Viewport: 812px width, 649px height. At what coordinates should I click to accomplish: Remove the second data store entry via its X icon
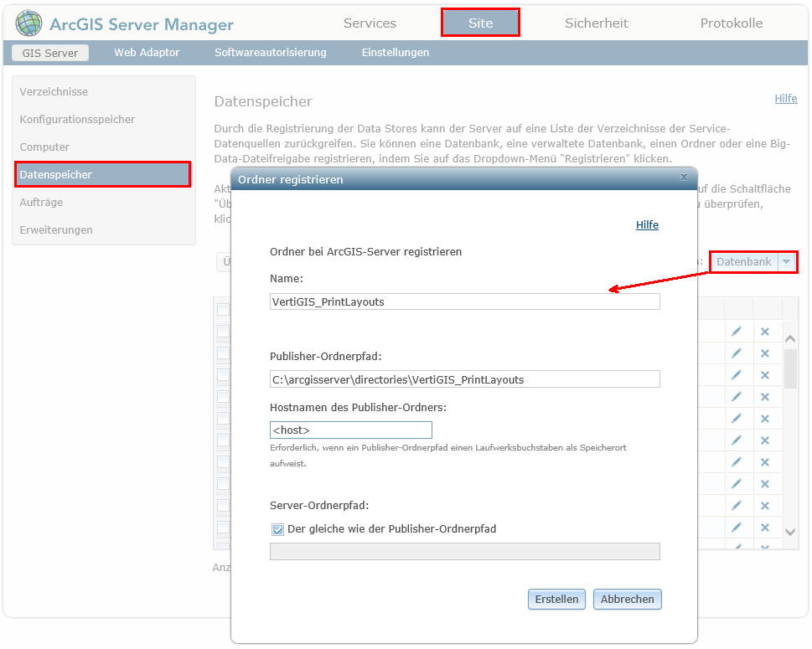765,353
